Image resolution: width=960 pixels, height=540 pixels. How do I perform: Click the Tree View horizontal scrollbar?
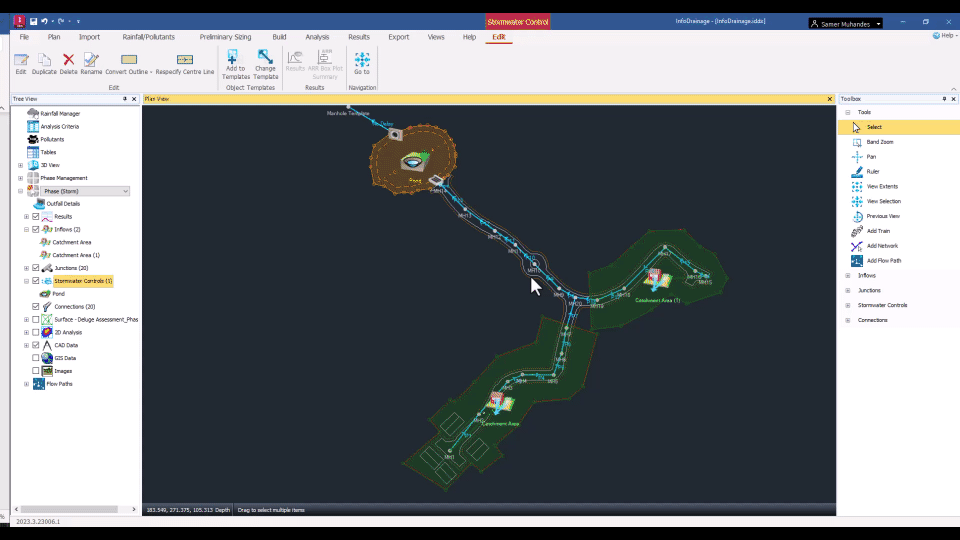[69, 509]
